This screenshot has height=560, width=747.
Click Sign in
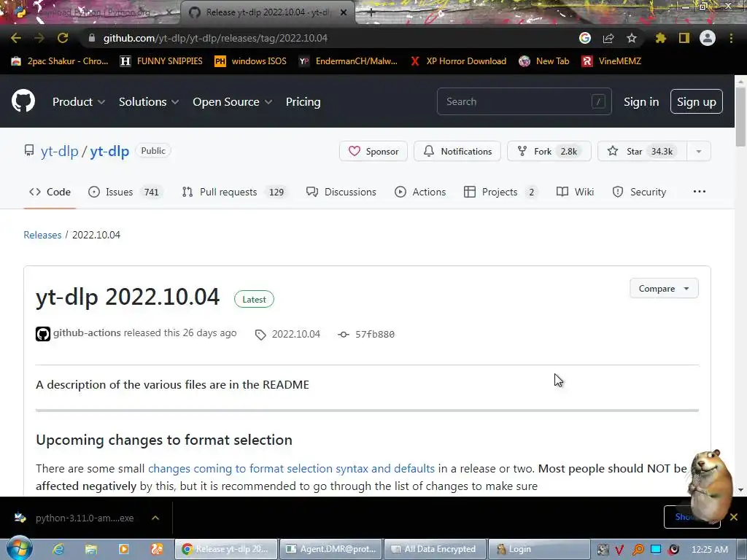(x=641, y=101)
